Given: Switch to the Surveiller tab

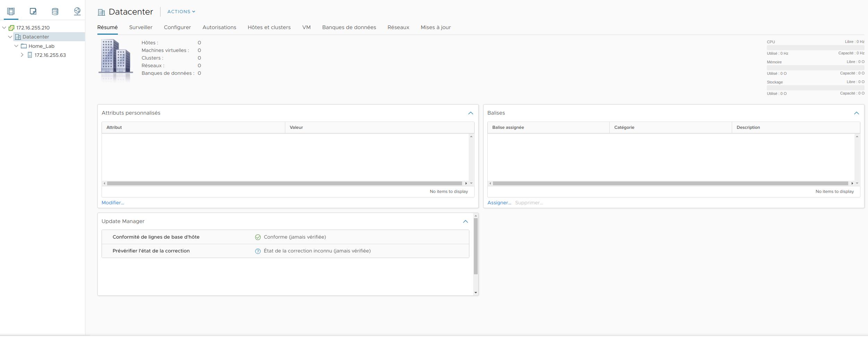Looking at the screenshot, I should (x=141, y=27).
